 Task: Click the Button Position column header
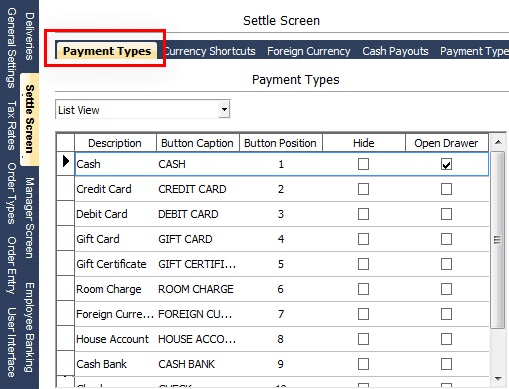[281, 143]
